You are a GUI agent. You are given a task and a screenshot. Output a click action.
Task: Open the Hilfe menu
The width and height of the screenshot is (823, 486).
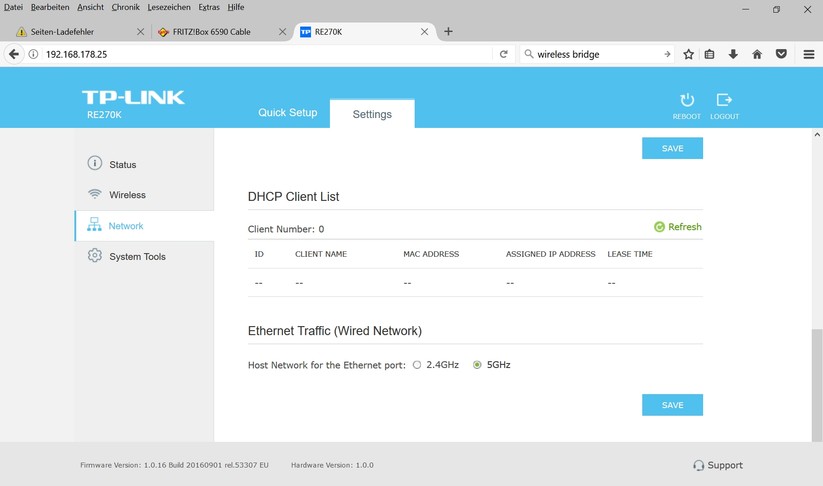pyautogui.click(x=236, y=7)
